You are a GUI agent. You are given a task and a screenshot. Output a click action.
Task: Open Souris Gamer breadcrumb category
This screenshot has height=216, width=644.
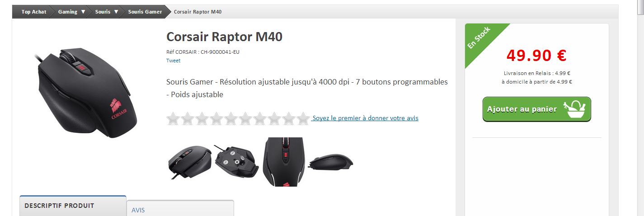tap(145, 12)
